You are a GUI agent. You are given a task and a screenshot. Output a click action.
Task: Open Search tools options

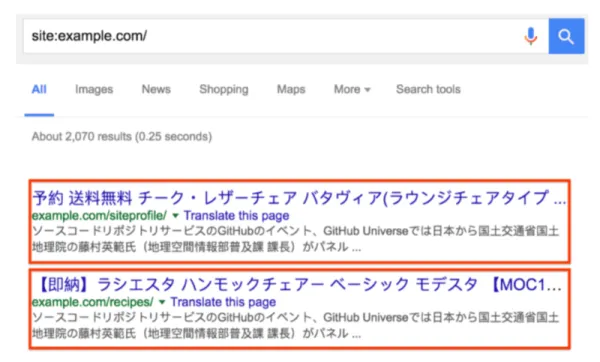pyautogui.click(x=428, y=89)
